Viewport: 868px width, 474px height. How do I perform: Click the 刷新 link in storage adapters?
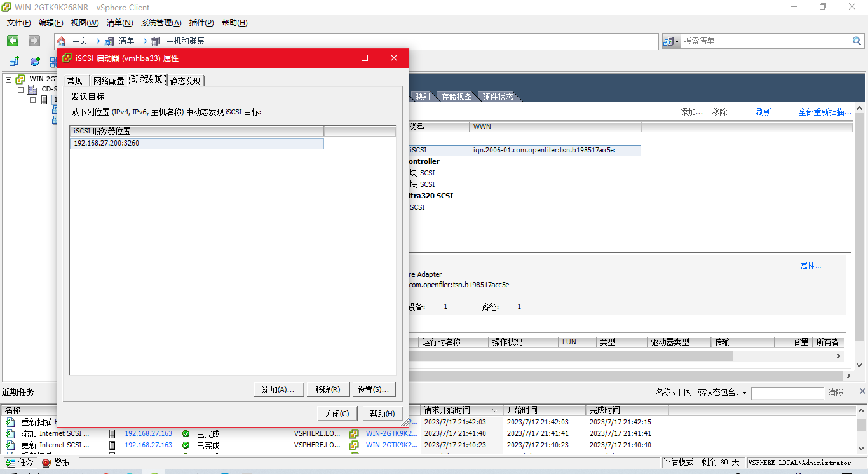[763, 112]
